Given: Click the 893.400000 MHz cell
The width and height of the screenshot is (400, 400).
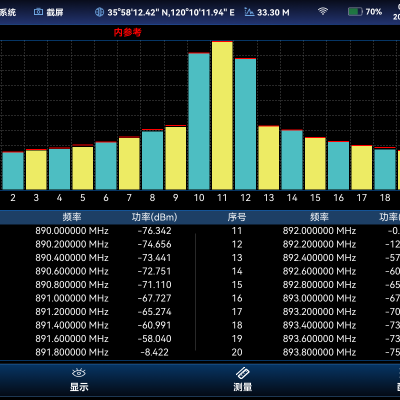Looking at the screenshot, I should [x=319, y=325].
